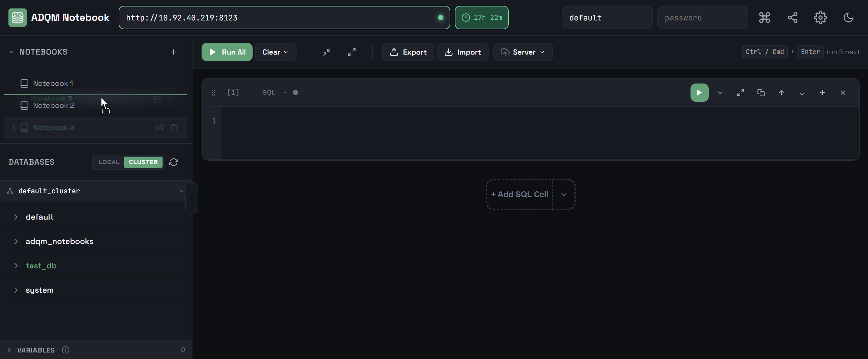Collapse all cells icon in toolbar

coord(326,52)
